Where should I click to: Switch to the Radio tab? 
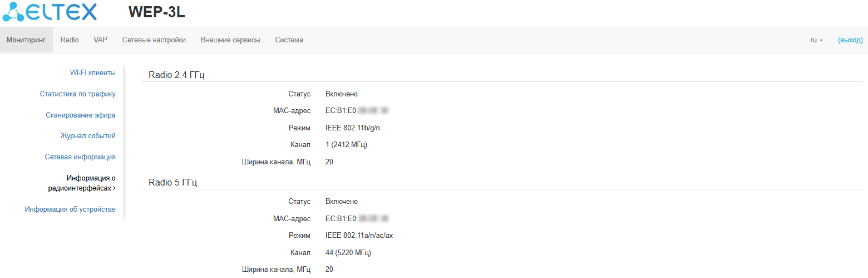tap(70, 40)
